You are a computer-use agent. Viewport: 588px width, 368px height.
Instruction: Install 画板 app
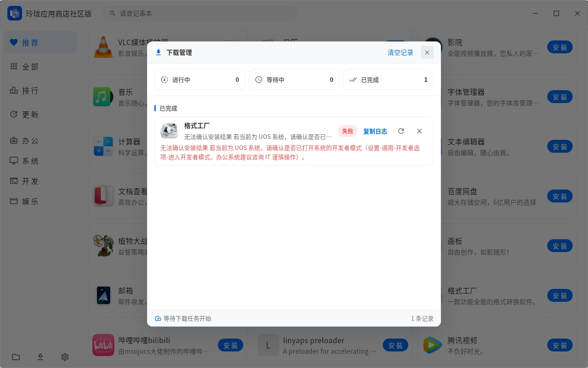click(560, 246)
